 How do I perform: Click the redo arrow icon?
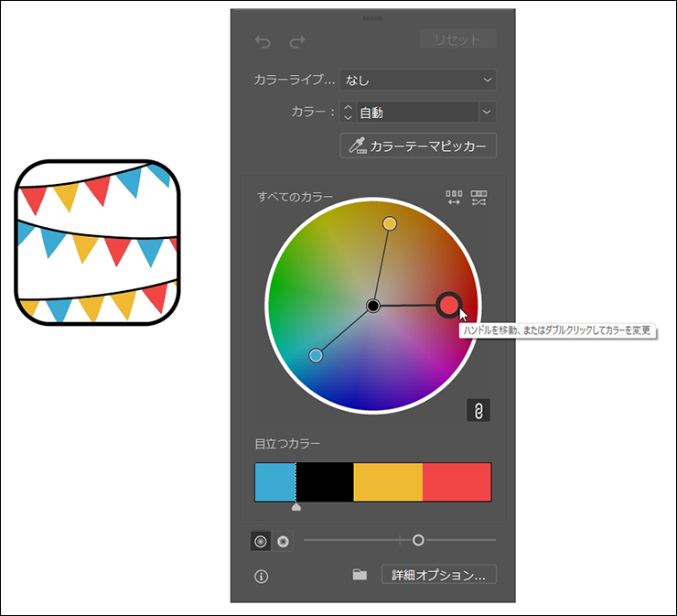pos(296,42)
